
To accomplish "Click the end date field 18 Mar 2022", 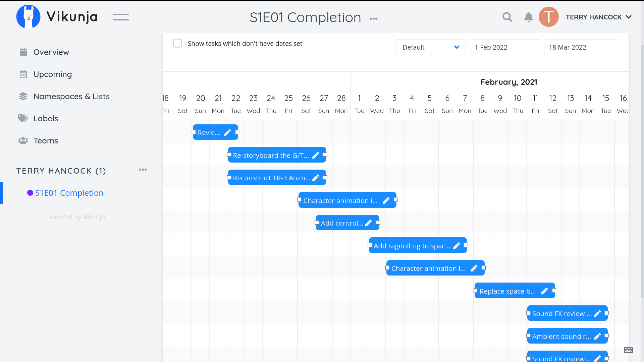I will (x=581, y=47).
